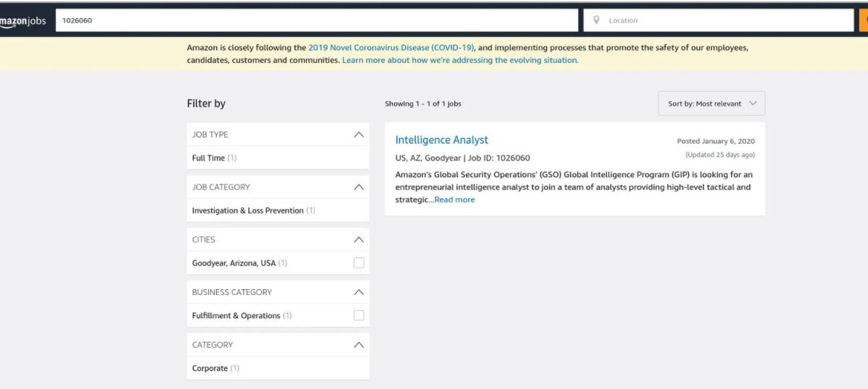The image size is (868, 389).
Task: Collapse the JOB TYPE filter section
Action: coord(359,134)
